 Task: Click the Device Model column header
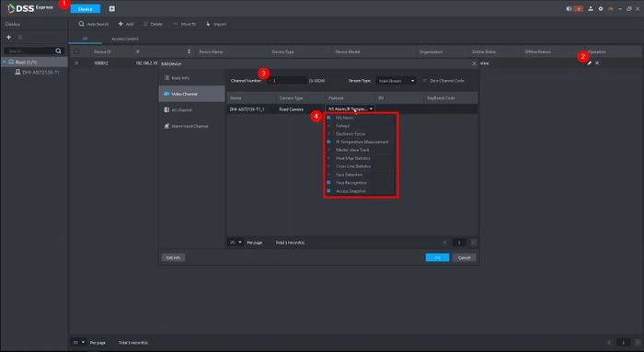[x=348, y=51]
